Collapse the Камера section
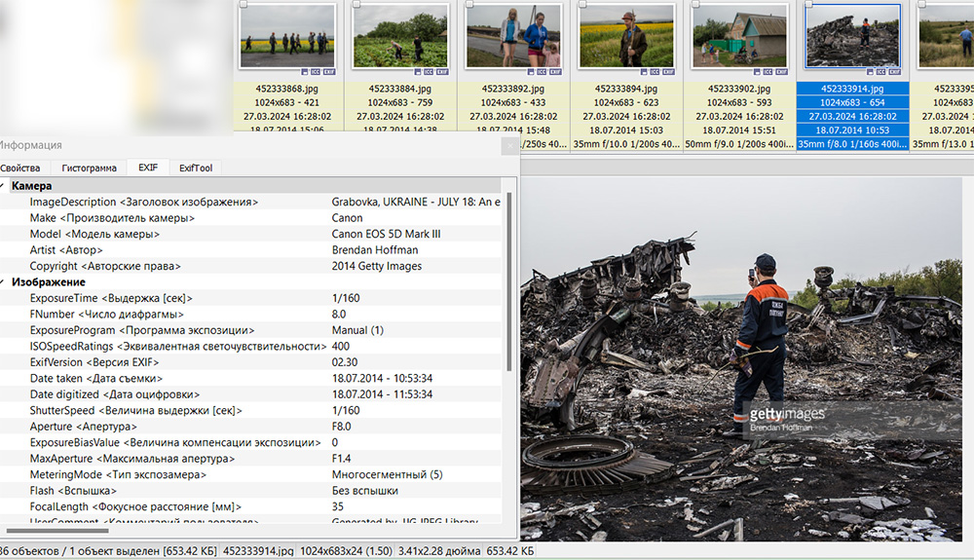 [3, 186]
